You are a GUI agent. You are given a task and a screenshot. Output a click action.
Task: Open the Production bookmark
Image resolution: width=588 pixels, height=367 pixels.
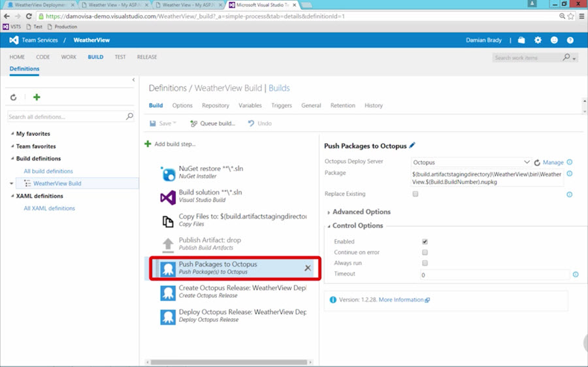point(62,27)
